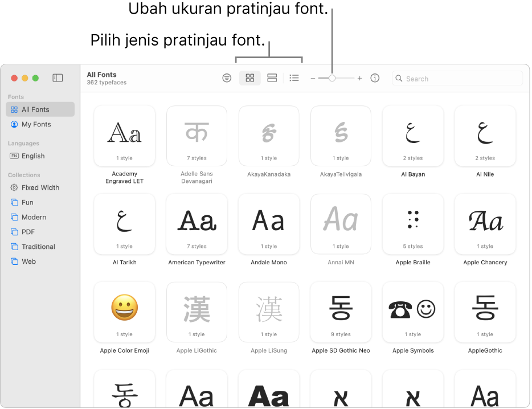
Task: Switch to samples preview view
Action: [272, 78]
